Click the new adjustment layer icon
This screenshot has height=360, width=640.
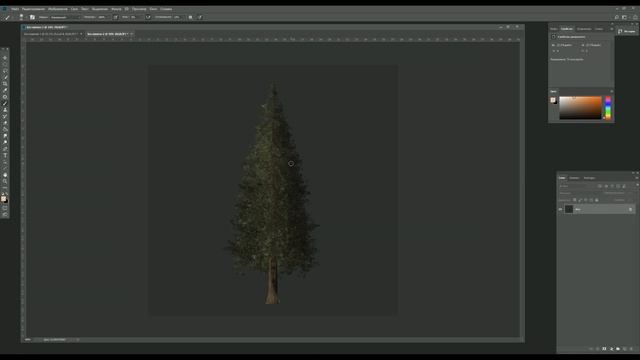611,349
